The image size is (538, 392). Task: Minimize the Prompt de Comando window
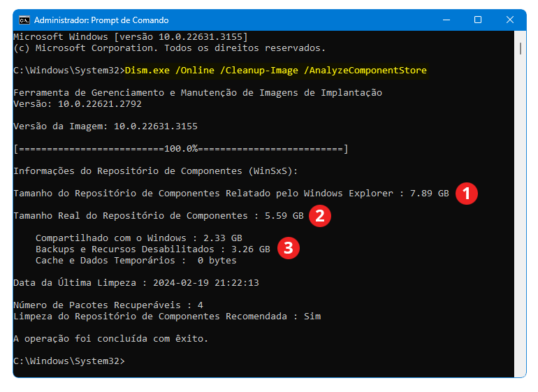pos(446,20)
